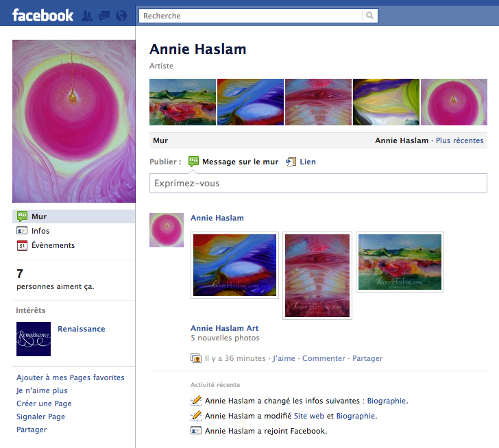499x448 pixels.
Task: Click the Message sur le mur icon
Action: (x=194, y=162)
